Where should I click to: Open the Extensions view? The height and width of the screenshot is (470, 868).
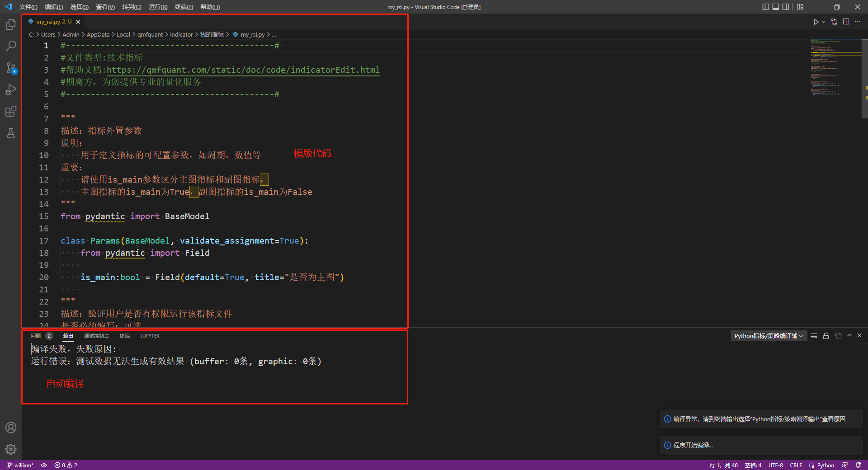coord(11,111)
